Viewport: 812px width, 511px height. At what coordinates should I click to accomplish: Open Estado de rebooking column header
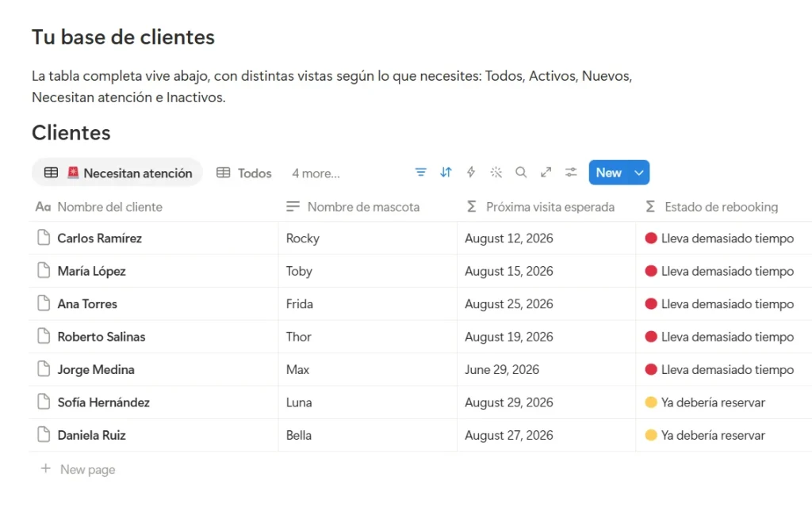pos(724,207)
